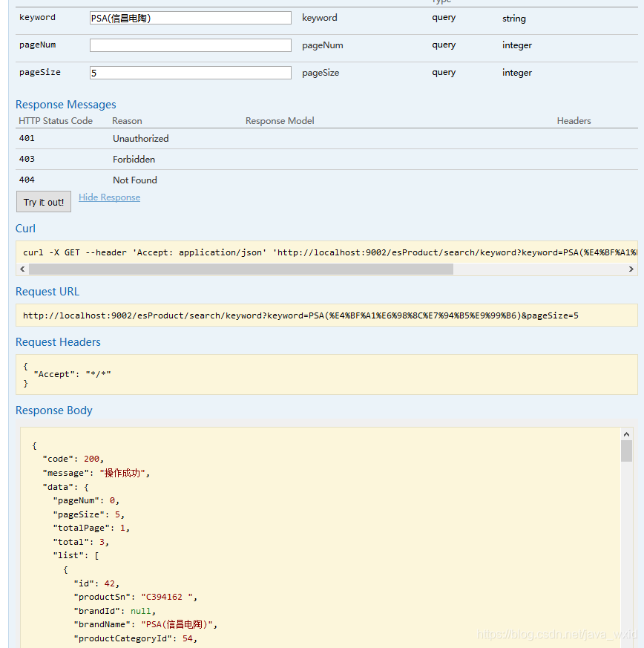Click the pageSize input field

click(191, 73)
